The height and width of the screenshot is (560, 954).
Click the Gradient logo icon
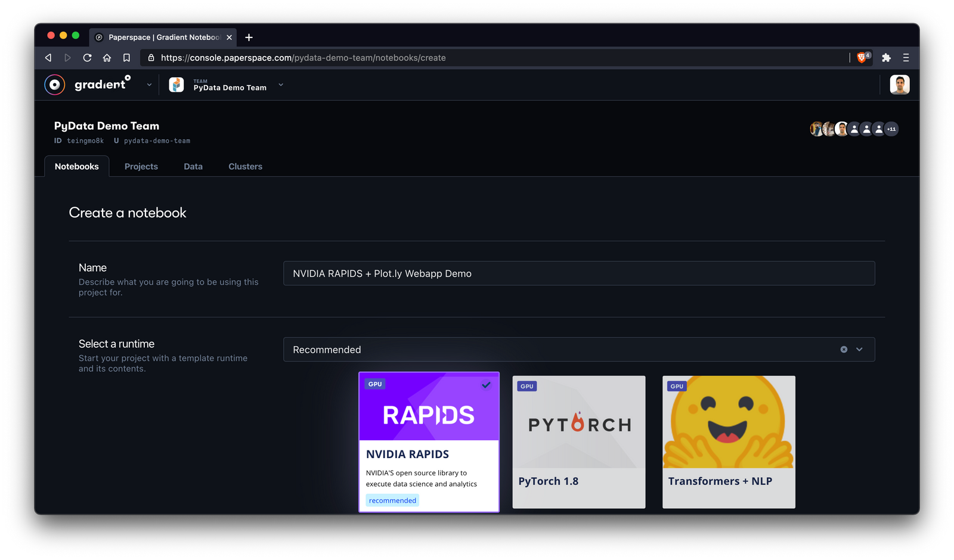click(x=54, y=85)
